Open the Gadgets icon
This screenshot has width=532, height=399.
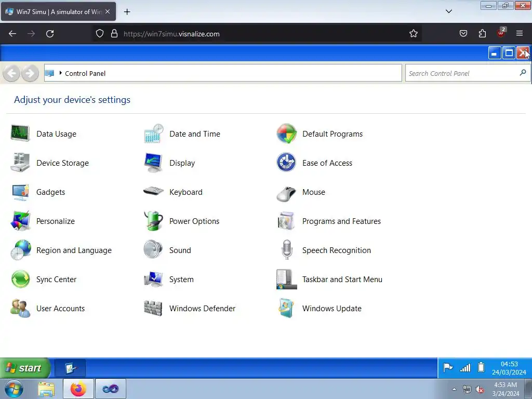[x=20, y=192]
